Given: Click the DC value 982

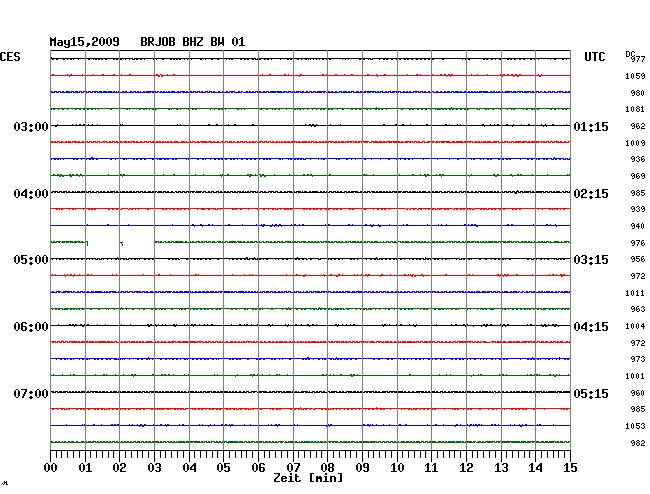Looking at the screenshot, I should [638, 443].
